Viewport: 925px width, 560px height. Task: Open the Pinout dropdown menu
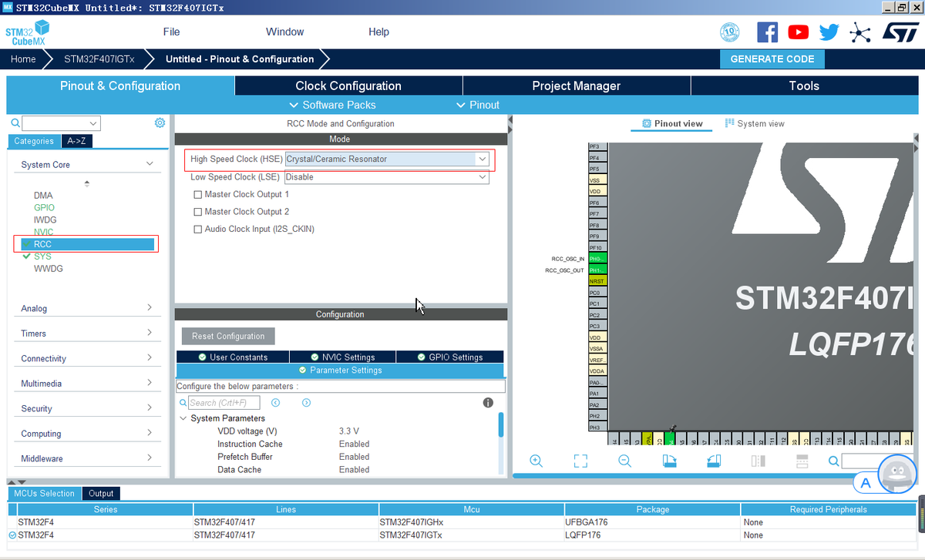[x=478, y=105]
